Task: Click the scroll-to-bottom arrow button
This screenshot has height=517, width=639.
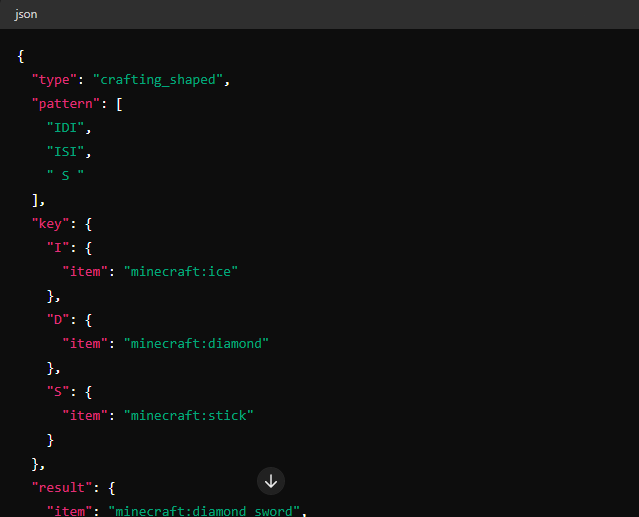Action: coord(271,481)
